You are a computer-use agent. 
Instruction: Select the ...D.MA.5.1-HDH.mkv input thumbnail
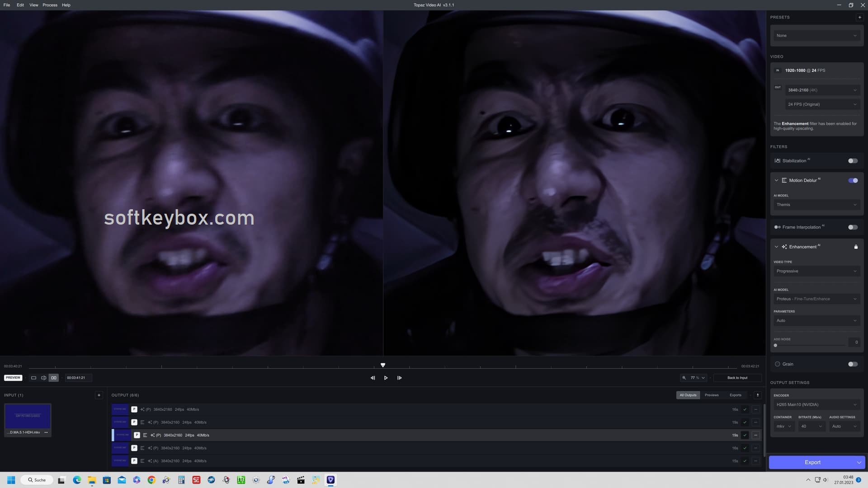pyautogui.click(x=28, y=416)
